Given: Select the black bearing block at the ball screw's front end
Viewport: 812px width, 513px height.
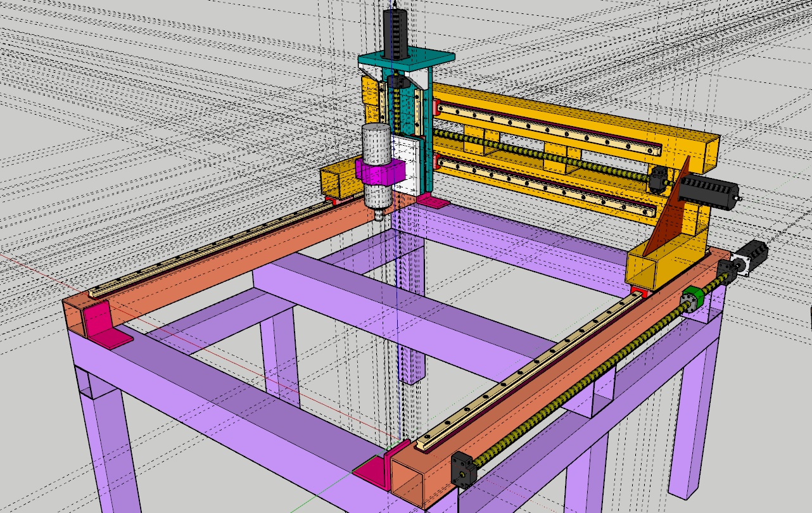Looking at the screenshot, I should click(x=464, y=469).
